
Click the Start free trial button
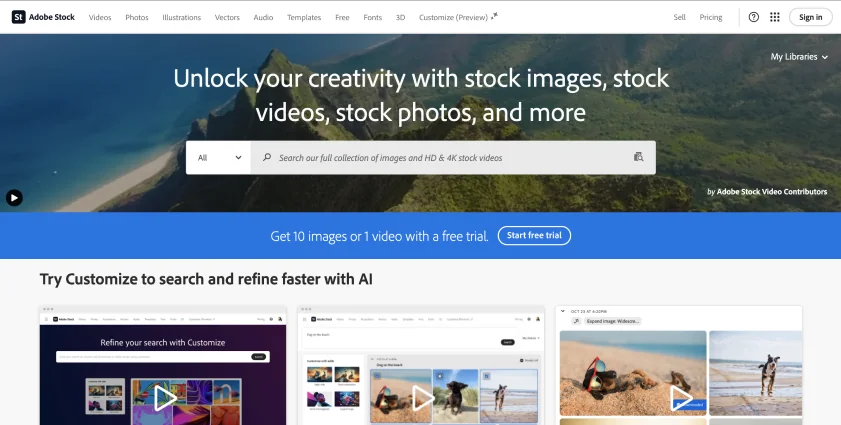[534, 236]
